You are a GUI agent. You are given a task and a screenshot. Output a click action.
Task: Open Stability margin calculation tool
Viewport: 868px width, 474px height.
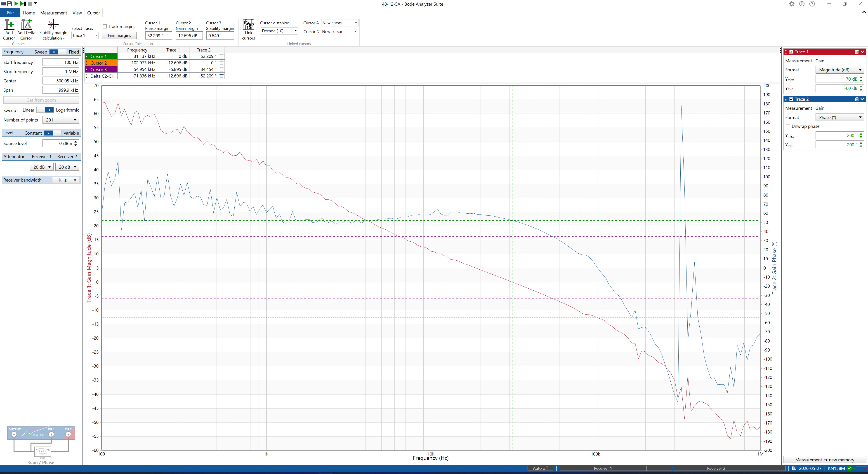coord(53,30)
